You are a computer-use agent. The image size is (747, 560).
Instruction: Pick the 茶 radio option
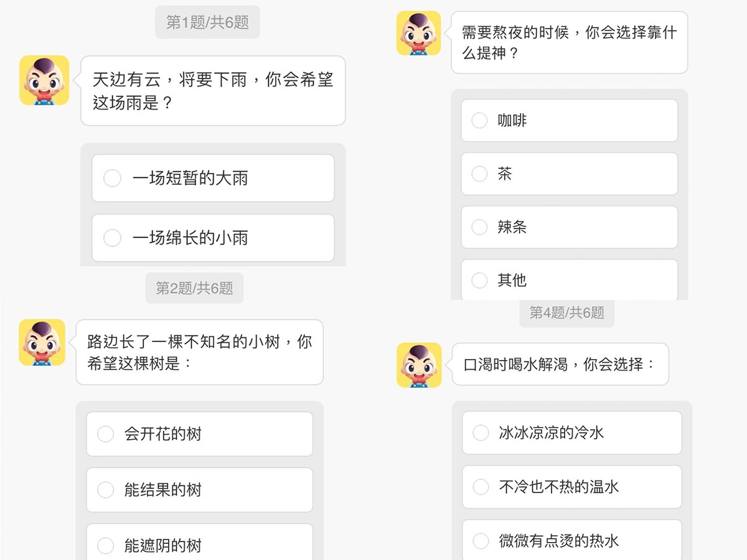[479, 174]
